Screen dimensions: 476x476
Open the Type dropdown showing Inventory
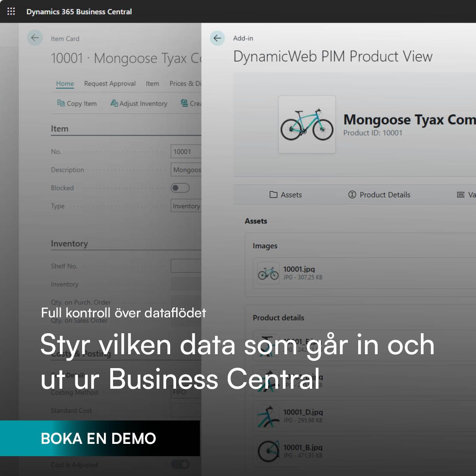coord(186,206)
